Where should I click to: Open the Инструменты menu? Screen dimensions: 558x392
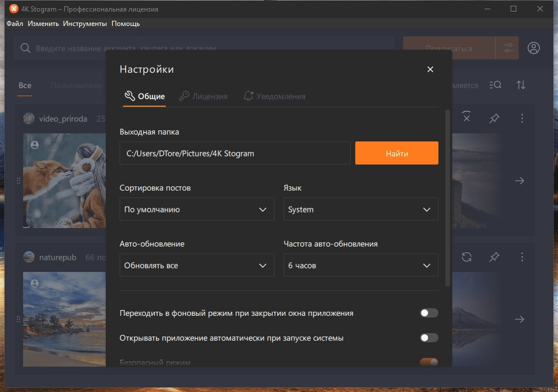coord(85,24)
